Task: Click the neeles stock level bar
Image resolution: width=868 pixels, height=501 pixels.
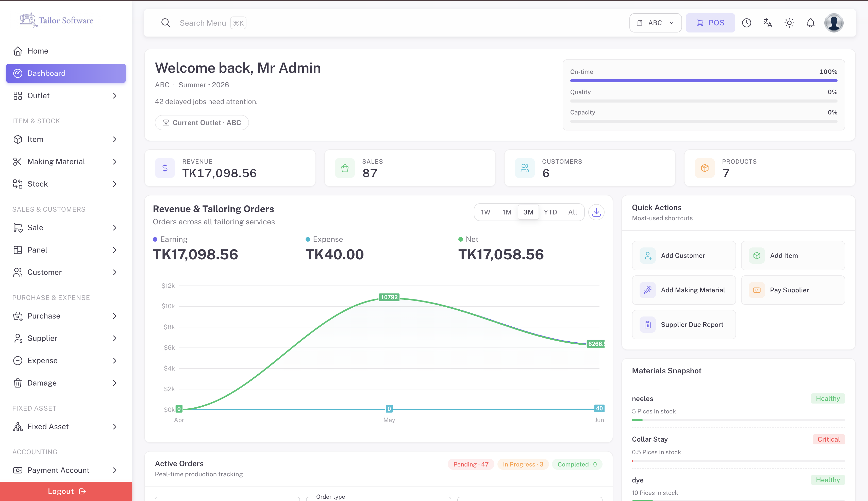Action: (738, 420)
